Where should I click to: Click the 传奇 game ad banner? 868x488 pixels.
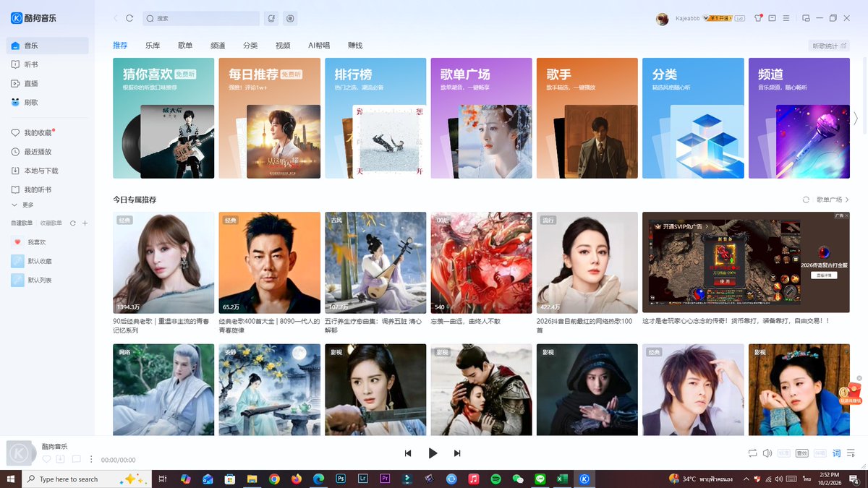pos(746,262)
